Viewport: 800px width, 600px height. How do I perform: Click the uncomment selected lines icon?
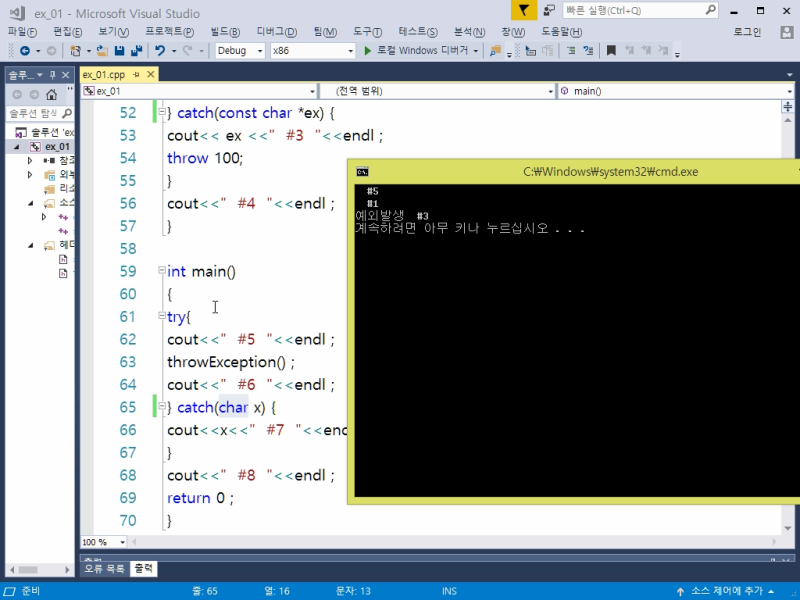[588, 51]
